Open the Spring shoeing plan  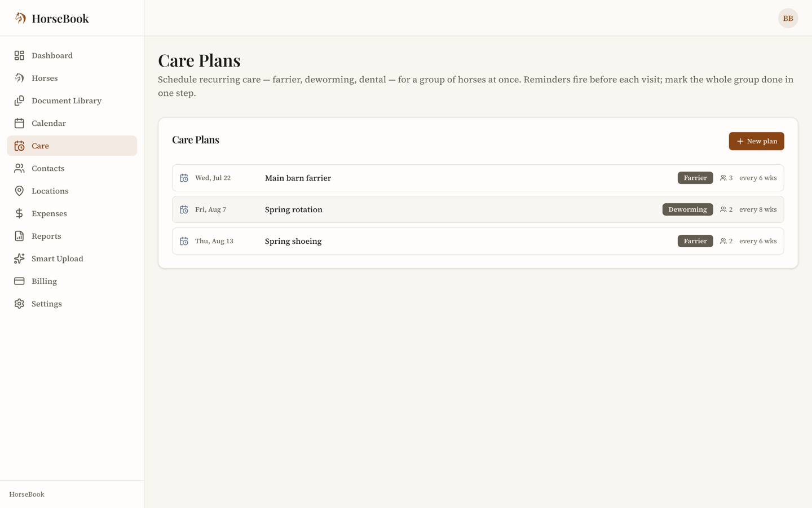(478, 241)
